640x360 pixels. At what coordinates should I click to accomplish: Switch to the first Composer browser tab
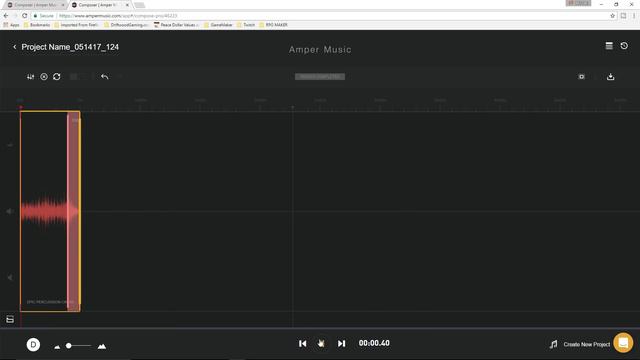[36, 5]
